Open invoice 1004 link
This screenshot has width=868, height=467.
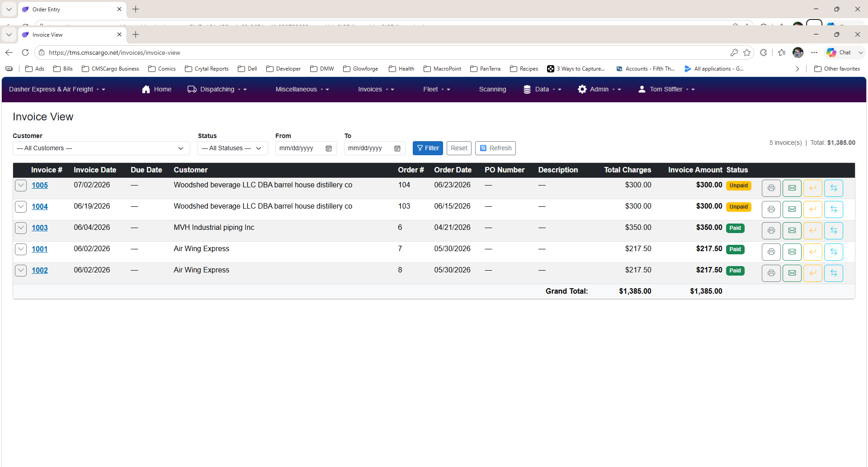40,206
